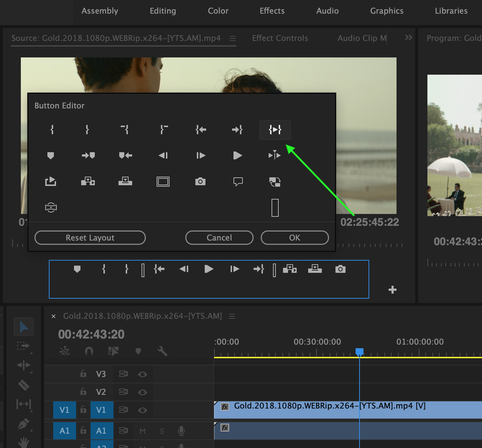Viewport: 482px width, 448px height.
Task: Open Source panel hamburger menu
Action: (x=233, y=38)
